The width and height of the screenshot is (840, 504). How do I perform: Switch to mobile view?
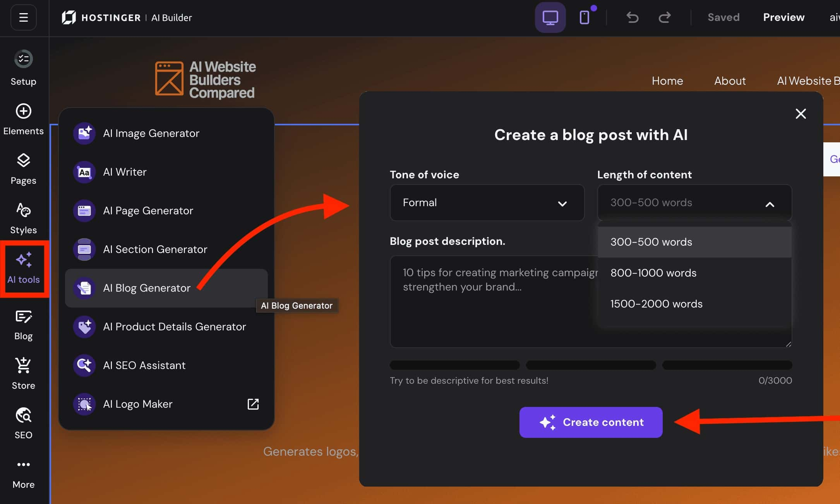585,17
